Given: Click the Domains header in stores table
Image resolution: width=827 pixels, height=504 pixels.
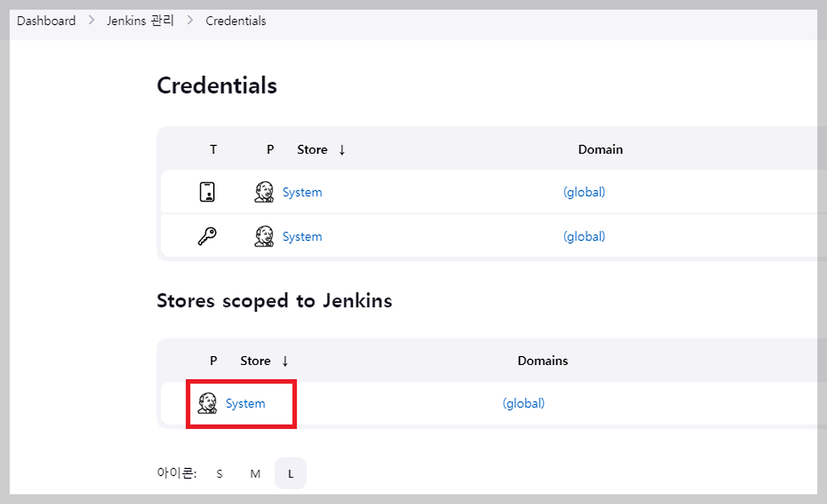Looking at the screenshot, I should [x=542, y=361].
